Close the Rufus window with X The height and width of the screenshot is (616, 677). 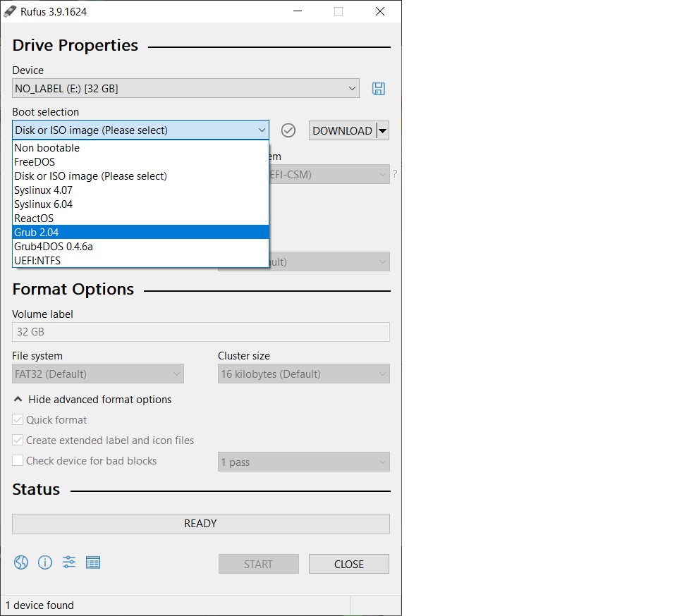[380, 11]
